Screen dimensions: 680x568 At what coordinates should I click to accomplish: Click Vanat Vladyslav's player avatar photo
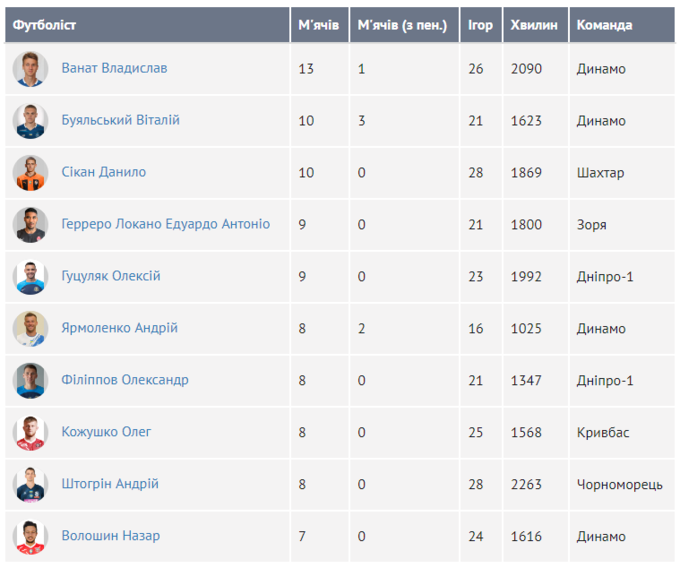coord(30,69)
